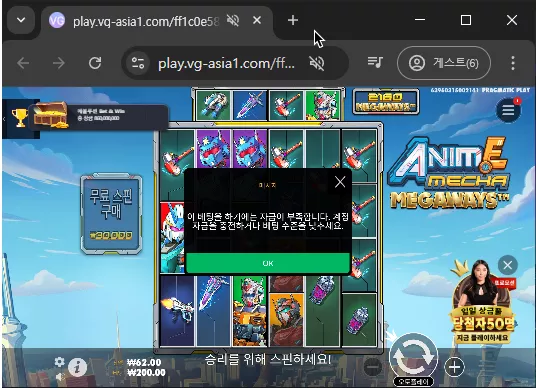This screenshot has height=388, width=536.
Task: Decrease the bet with the minus button
Action: [x=373, y=367]
